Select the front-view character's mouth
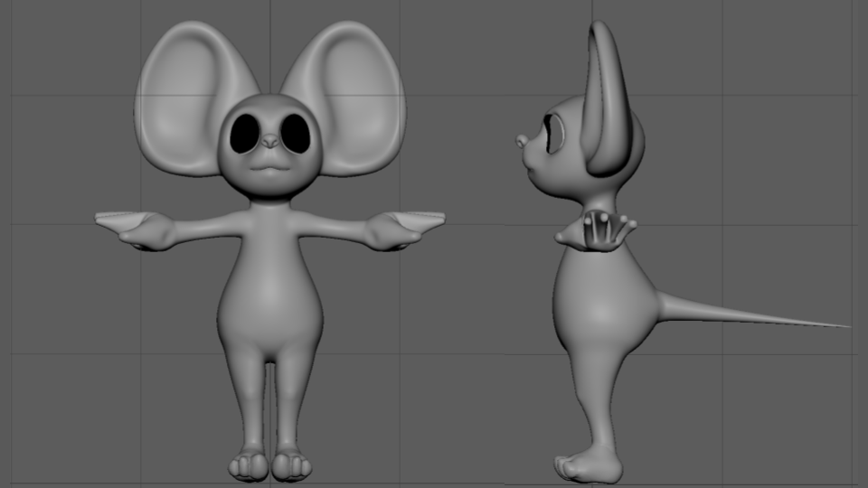868x488 pixels. tap(269, 169)
